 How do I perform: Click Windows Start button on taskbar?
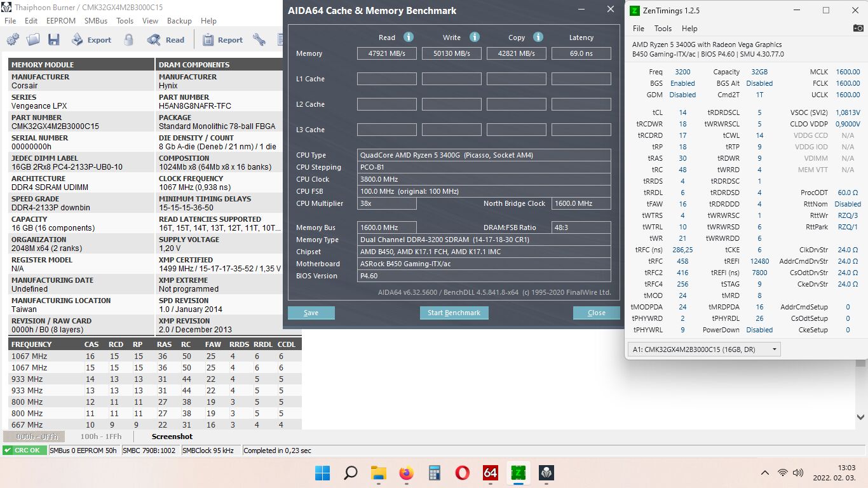[323, 473]
